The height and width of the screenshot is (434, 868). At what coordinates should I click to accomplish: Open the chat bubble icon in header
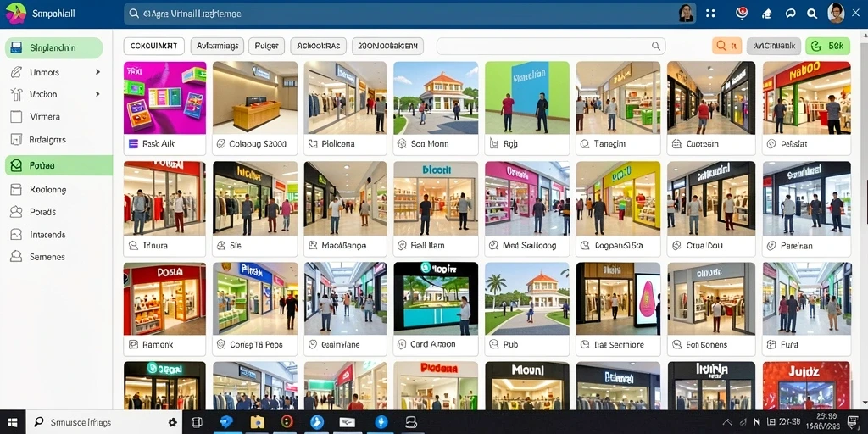[791, 14]
